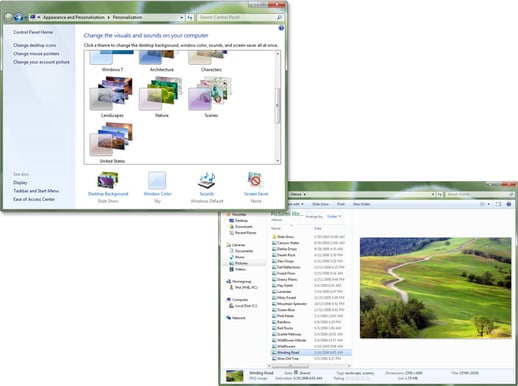
Task: Refresh the Control Panel address bar
Action: click(190, 17)
